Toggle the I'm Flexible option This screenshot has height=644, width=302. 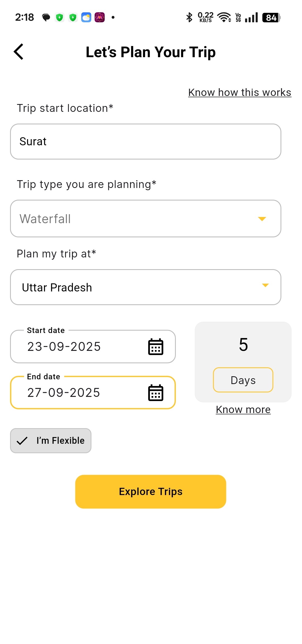pyautogui.click(x=51, y=441)
